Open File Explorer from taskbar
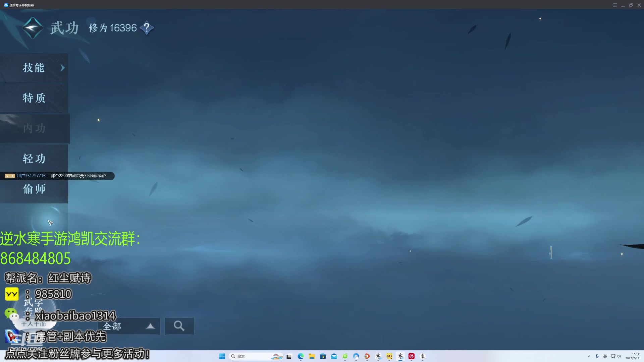Viewport: 644px width, 362px height. [312, 356]
